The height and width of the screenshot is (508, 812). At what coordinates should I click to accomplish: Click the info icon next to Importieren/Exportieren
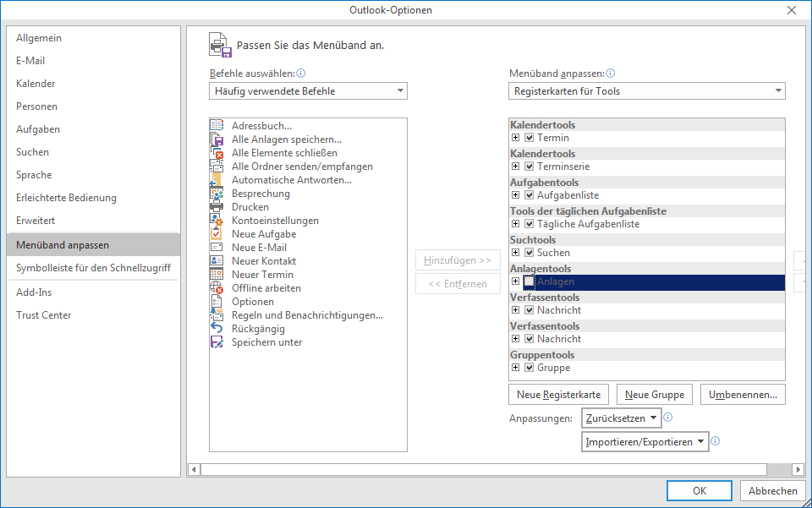tap(716, 440)
